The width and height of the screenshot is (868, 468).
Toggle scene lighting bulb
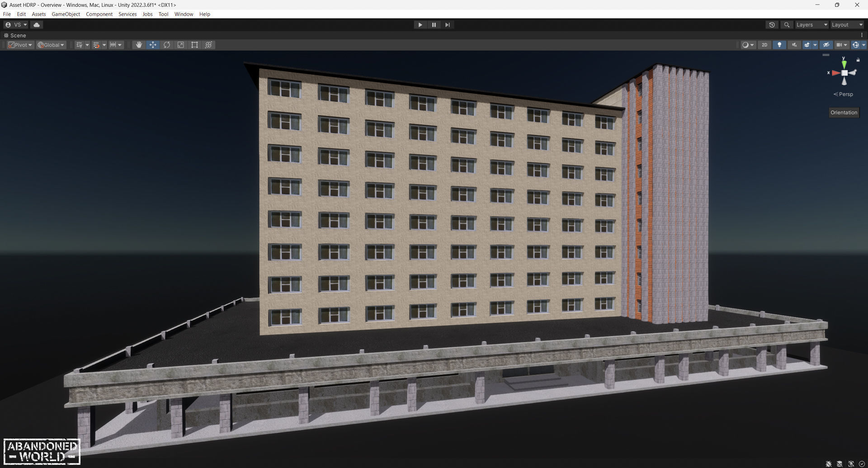[x=779, y=45]
